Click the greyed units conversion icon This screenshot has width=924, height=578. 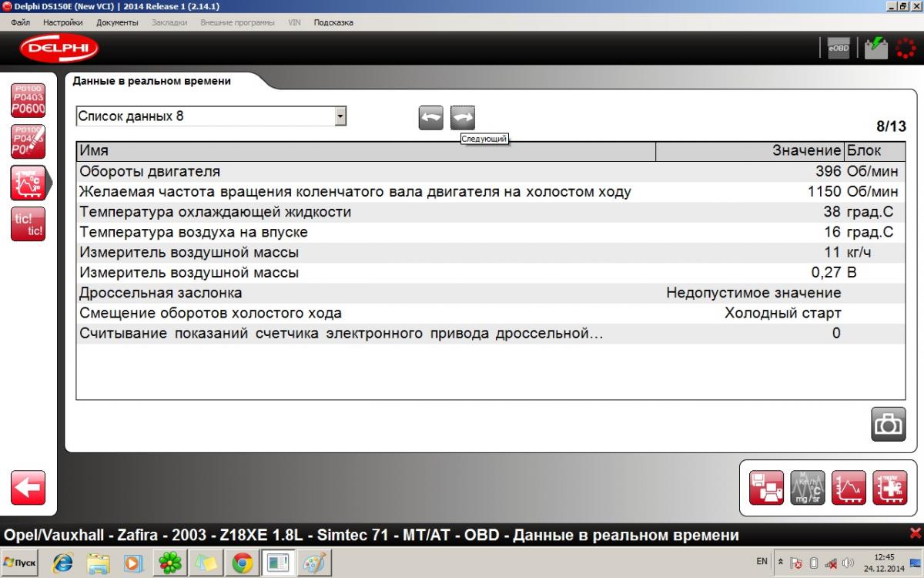pyautogui.click(x=807, y=488)
